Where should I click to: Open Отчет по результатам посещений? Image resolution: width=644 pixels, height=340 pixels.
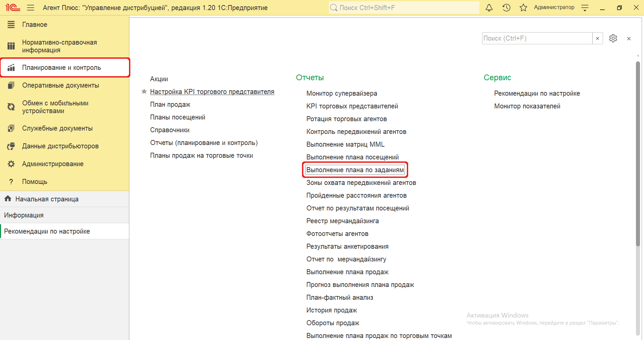click(358, 208)
